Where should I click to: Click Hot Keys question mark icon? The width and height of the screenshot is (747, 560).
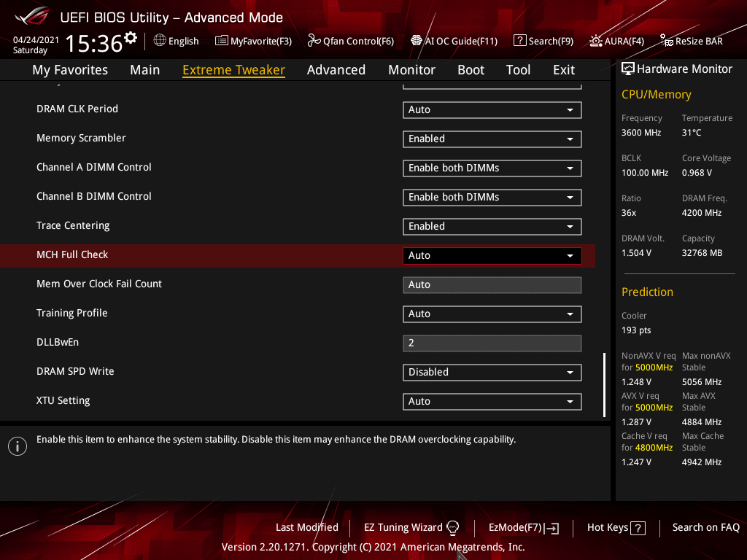(x=638, y=528)
